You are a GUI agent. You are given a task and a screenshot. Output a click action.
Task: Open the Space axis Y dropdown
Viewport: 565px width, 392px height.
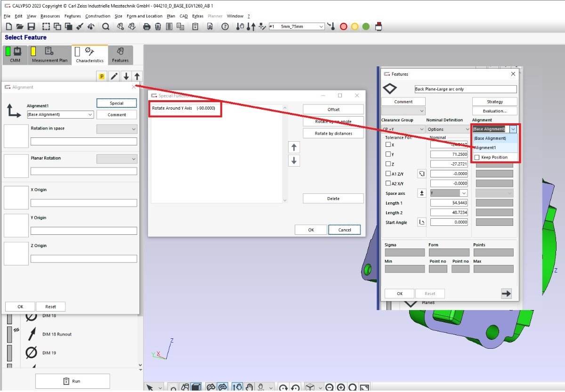pos(448,193)
